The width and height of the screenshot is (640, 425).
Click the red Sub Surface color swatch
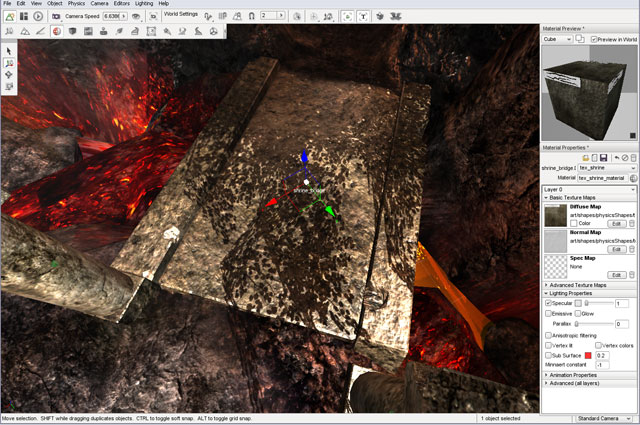588,355
